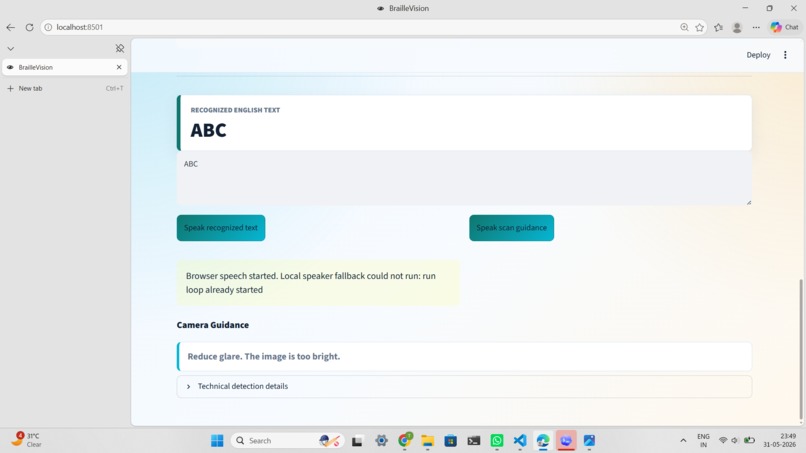Open the Deploy menu

[758, 55]
